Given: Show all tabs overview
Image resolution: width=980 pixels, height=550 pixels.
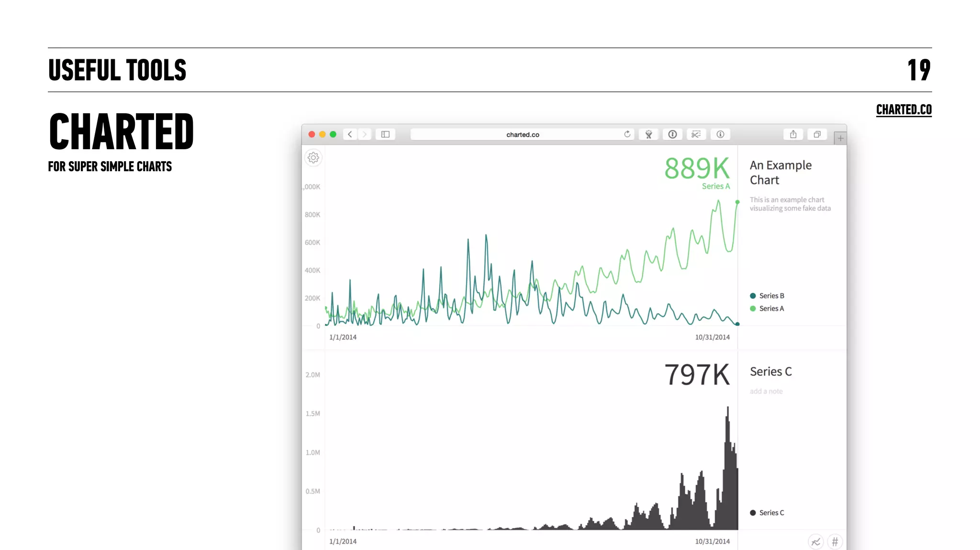Looking at the screenshot, I should point(817,134).
